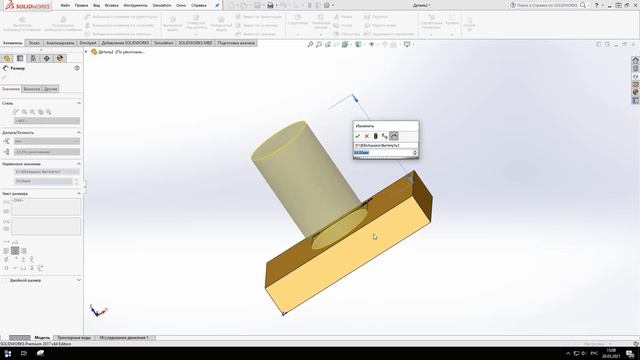Select center text justification button
This screenshot has width=640, height=360.
click(15, 251)
